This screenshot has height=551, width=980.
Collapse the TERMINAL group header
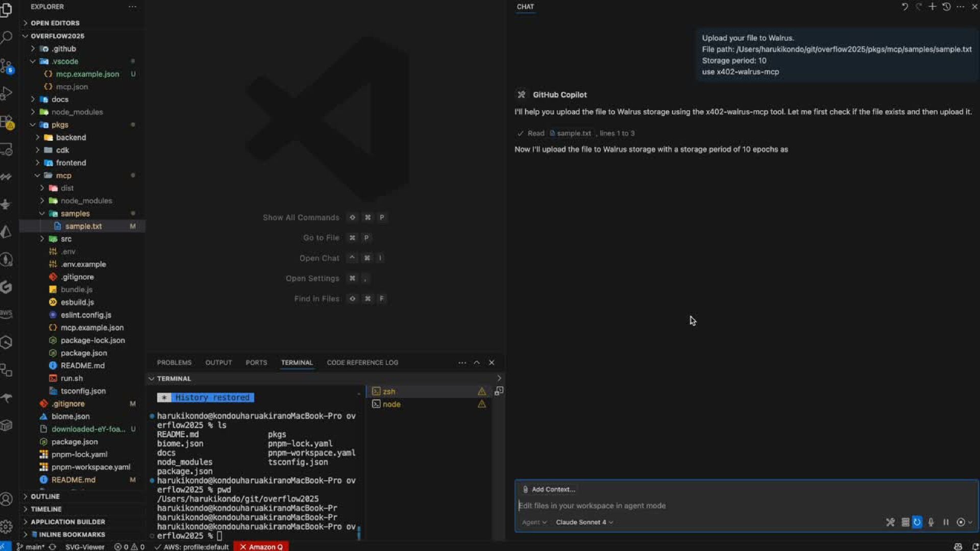click(325, 379)
